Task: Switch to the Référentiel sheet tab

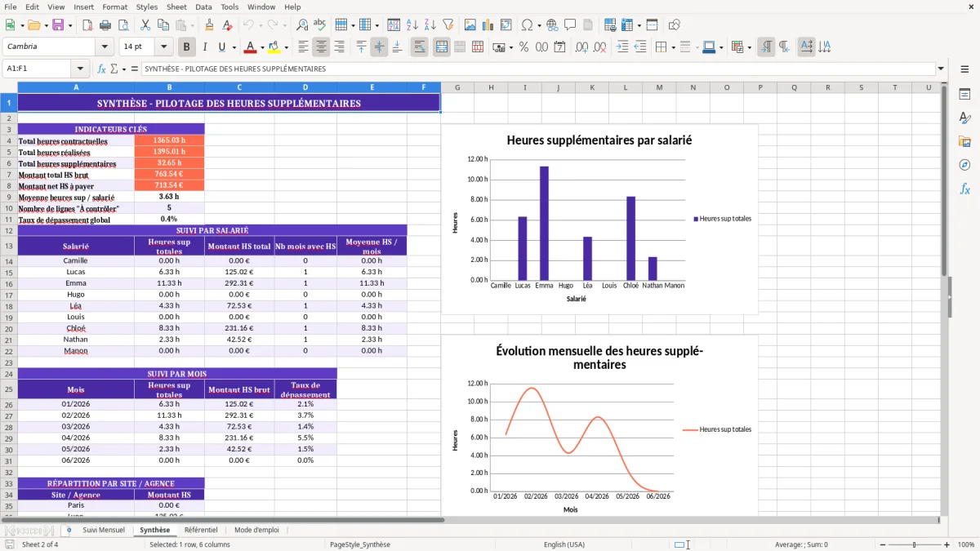Action: tap(201, 530)
